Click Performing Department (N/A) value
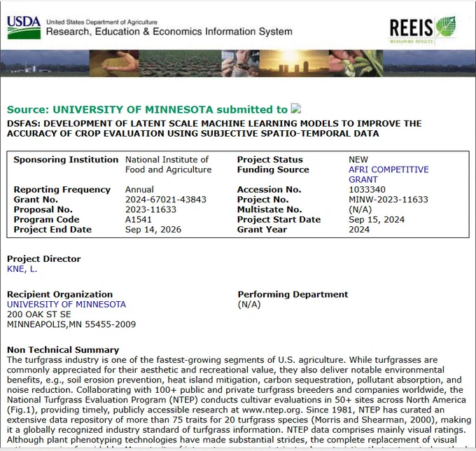 (249, 305)
